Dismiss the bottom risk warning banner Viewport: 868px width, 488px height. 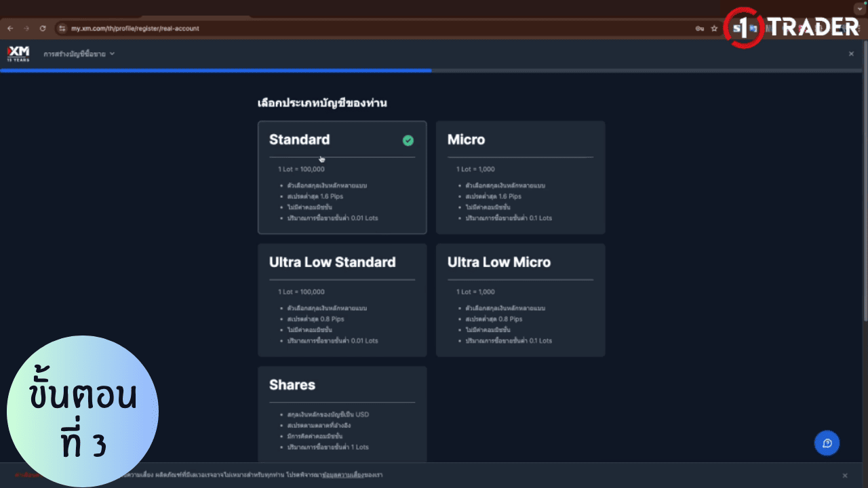(x=844, y=476)
